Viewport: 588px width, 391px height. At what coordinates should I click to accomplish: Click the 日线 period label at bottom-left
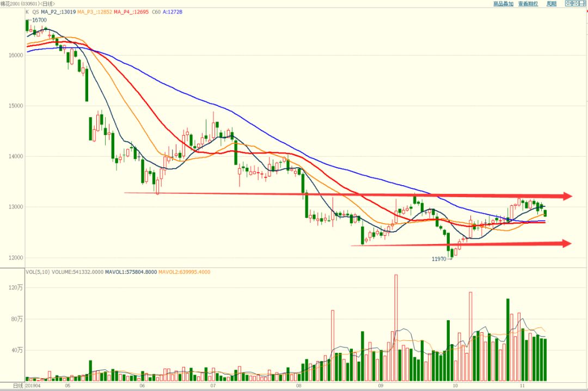tap(19, 386)
